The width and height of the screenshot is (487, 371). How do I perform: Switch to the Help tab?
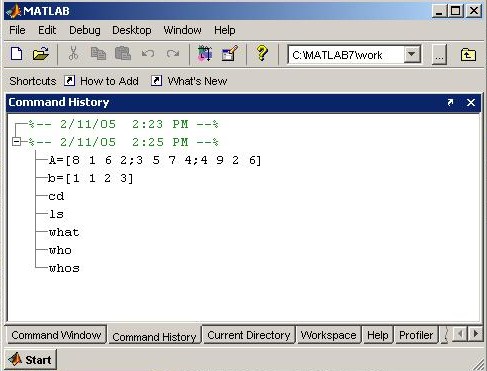[x=378, y=335]
